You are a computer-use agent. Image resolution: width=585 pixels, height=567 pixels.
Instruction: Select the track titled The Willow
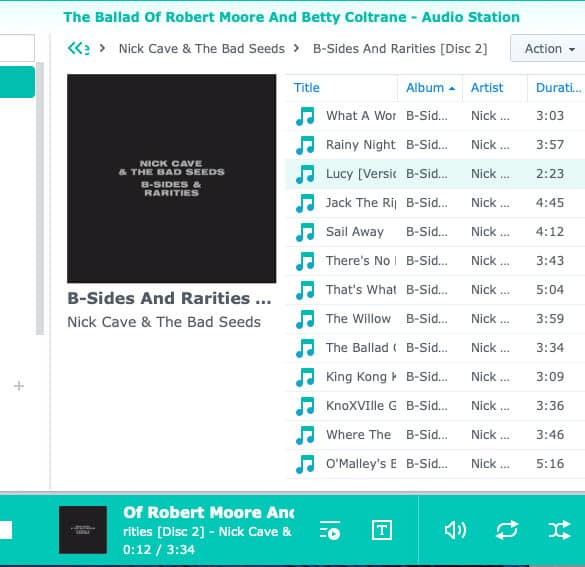(x=358, y=319)
